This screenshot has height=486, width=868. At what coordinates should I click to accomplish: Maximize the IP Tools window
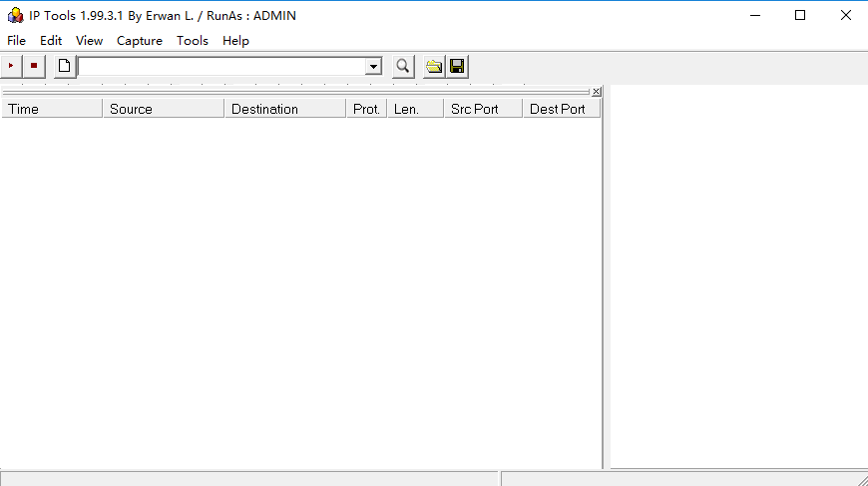(x=800, y=16)
